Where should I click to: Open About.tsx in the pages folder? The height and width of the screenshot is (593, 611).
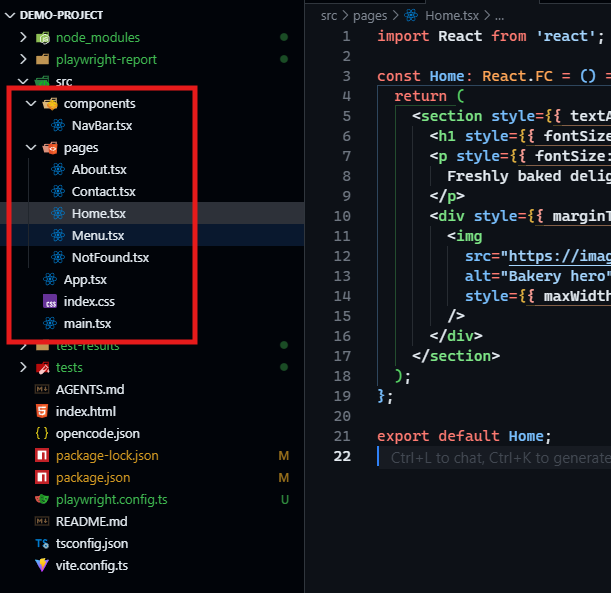(99, 169)
